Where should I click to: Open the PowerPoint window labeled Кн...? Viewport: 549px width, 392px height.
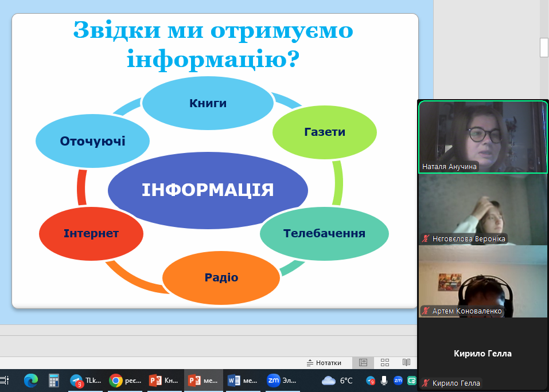click(165, 381)
